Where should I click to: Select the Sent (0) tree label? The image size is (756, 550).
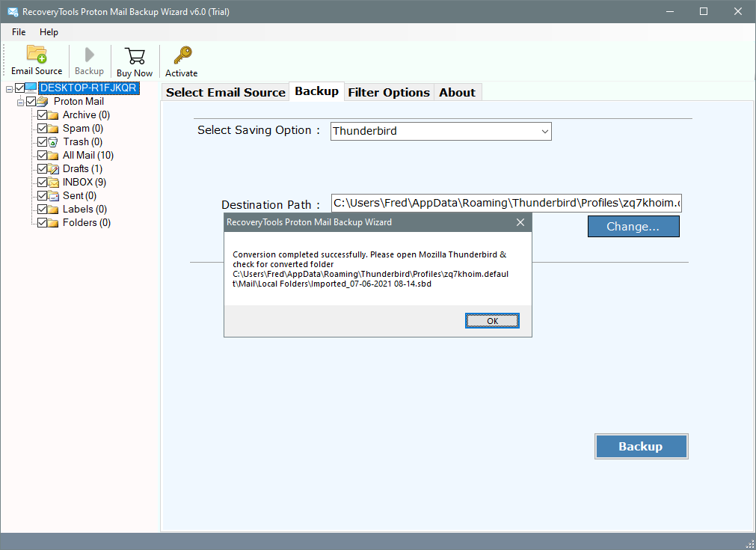(x=79, y=196)
